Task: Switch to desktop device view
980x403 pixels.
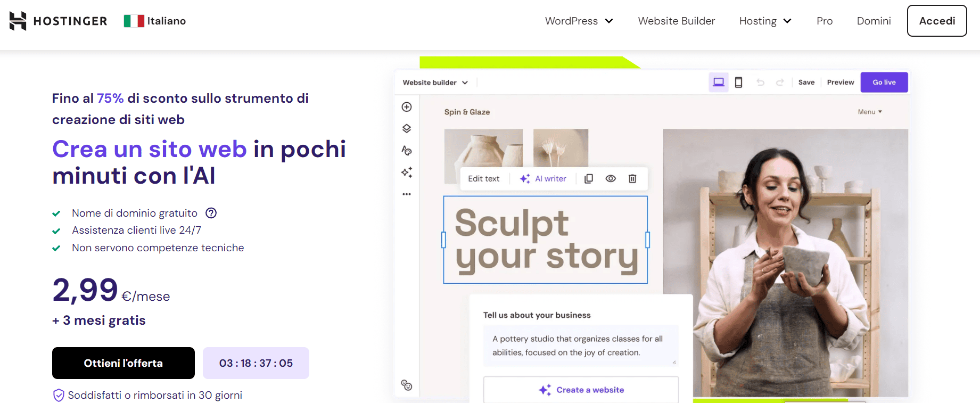Action: 719,83
